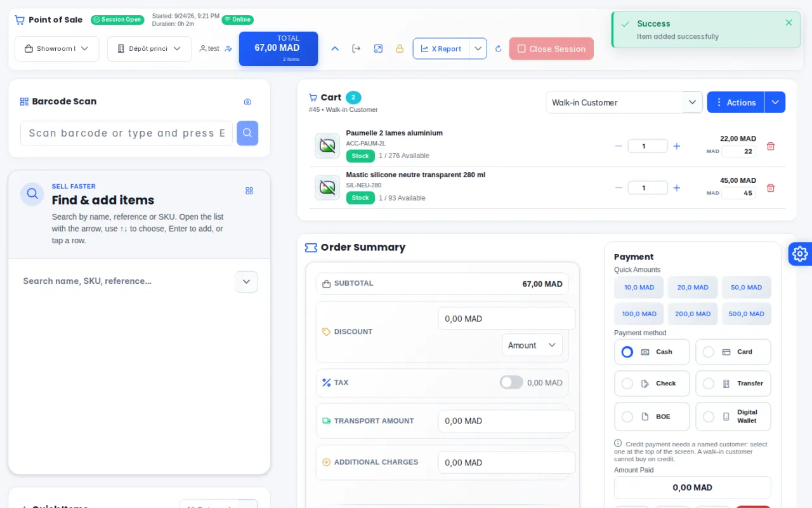Collapse the header with the up chevron
Viewport: 812px width, 508px height.
click(335, 49)
